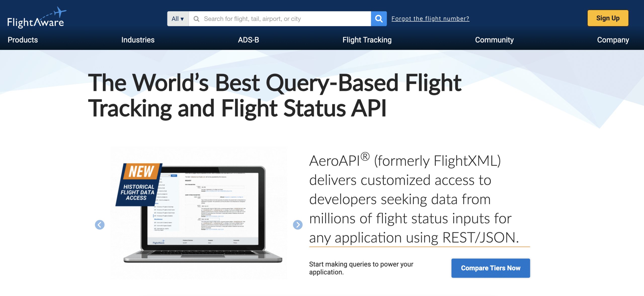The height and width of the screenshot is (296, 644).
Task: Open the Company menu
Action: click(x=613, y=40)
